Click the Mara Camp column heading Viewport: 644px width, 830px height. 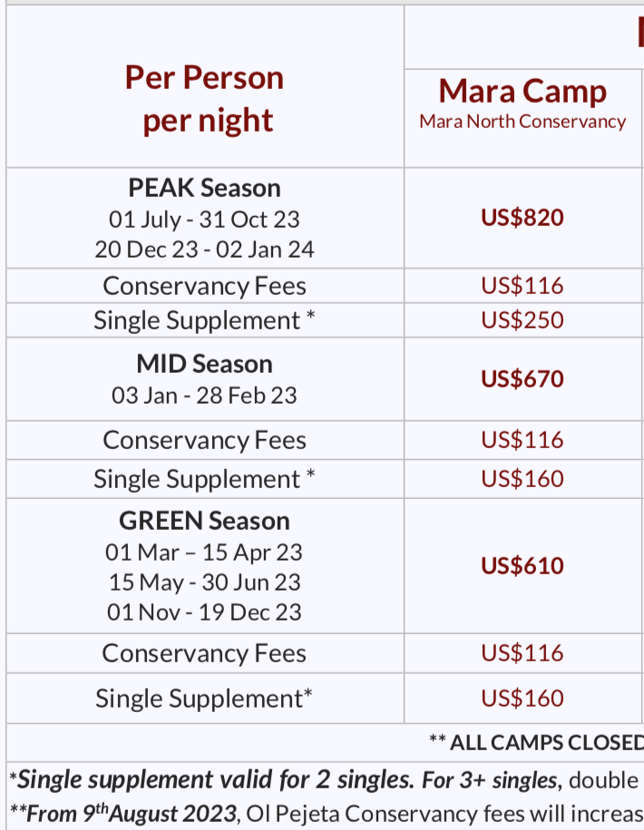522,92
